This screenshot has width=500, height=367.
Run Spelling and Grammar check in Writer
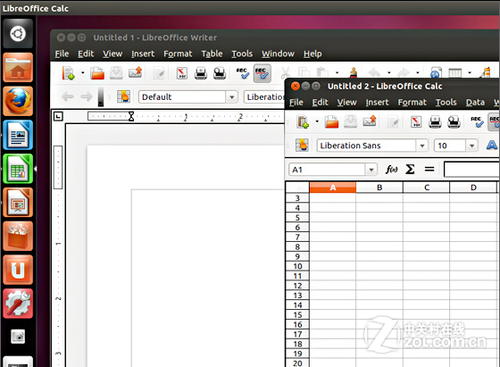pyautogui.click(x=243, y=73)
